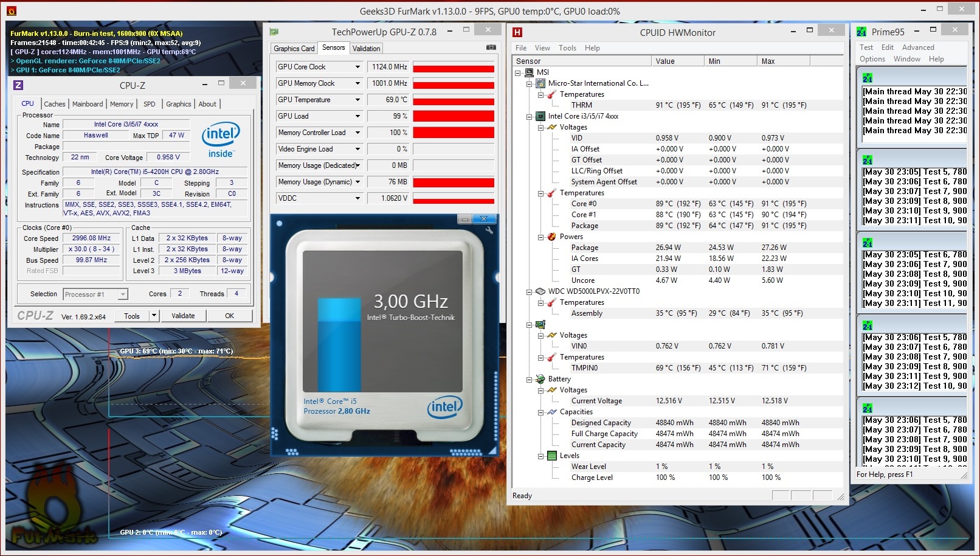Click the Powers flame icon in HWMonitor
This screenshot has width=980, height=556.
click(552, 237)
